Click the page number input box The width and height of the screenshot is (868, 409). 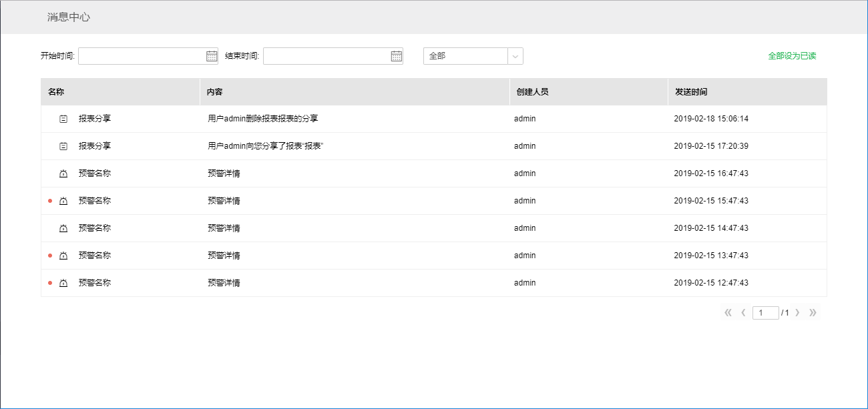pyautogui.click(x=765, y=313)
